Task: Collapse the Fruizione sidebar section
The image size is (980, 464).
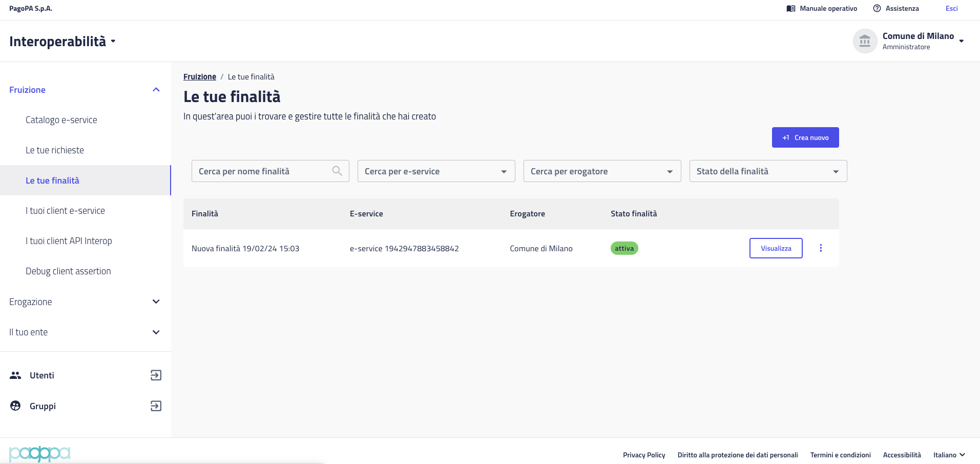Action: (x=156, y=90)
